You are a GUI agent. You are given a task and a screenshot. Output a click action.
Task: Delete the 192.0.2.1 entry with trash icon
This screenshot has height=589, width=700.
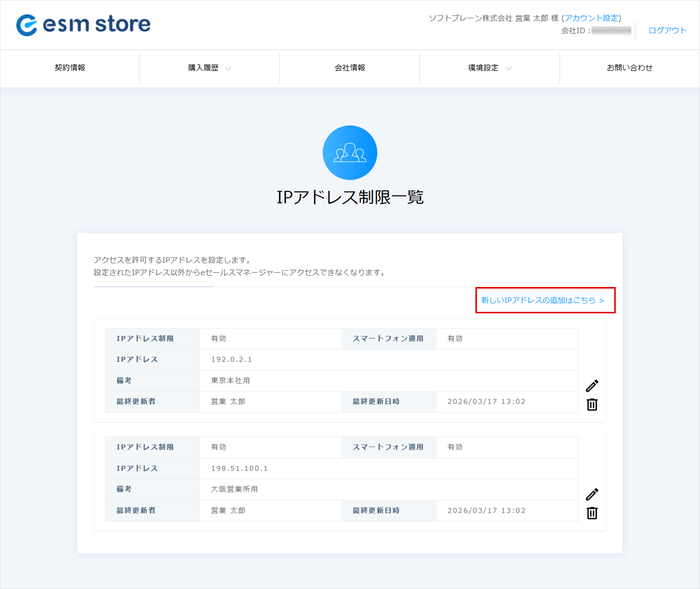pyautogui.click(x=592, y=405)
